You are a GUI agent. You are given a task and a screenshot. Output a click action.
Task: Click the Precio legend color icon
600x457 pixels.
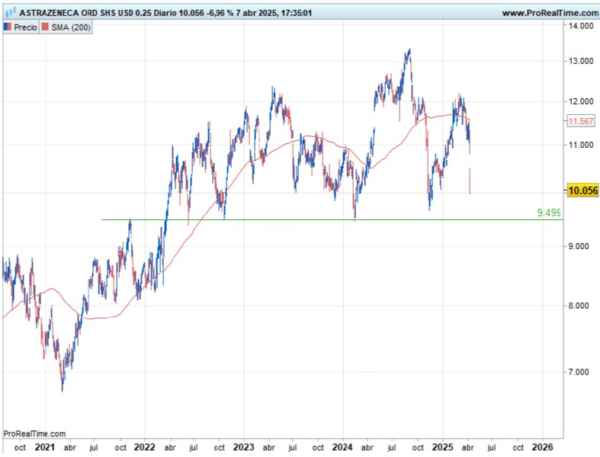(8, 27)
